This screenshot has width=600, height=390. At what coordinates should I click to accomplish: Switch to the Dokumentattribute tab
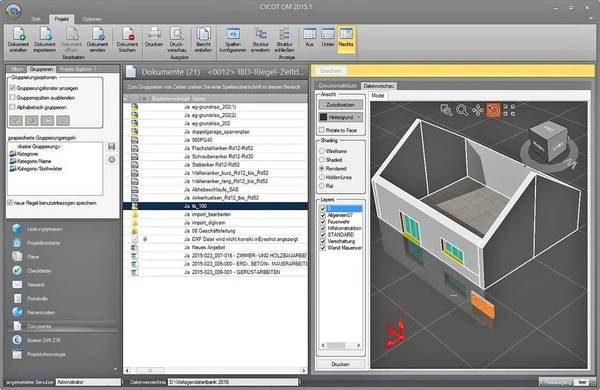click(338, 86)
